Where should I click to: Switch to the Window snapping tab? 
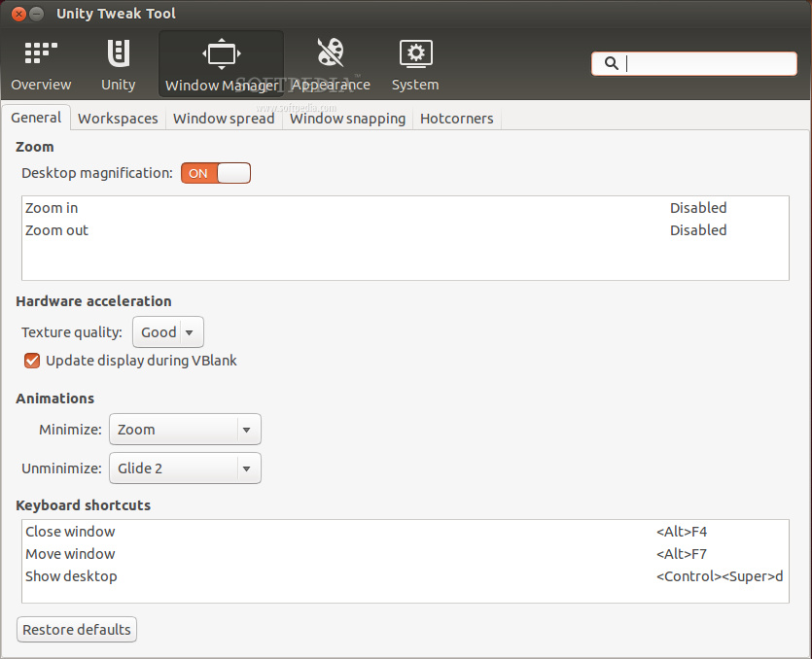pos(347,119)
